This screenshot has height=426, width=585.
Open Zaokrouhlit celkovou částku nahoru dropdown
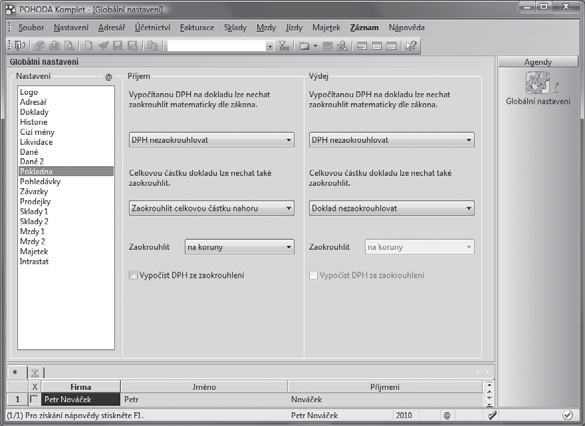pos(212,208)
